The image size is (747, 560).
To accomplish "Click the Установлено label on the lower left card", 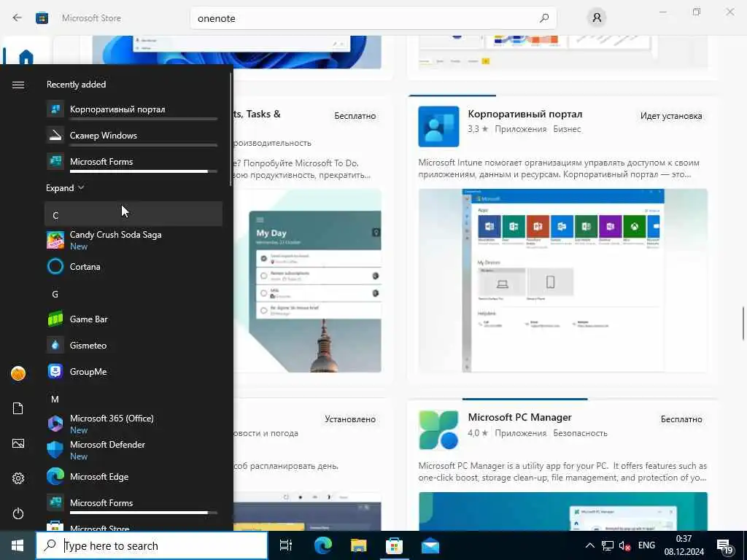I will pos(350,419).
